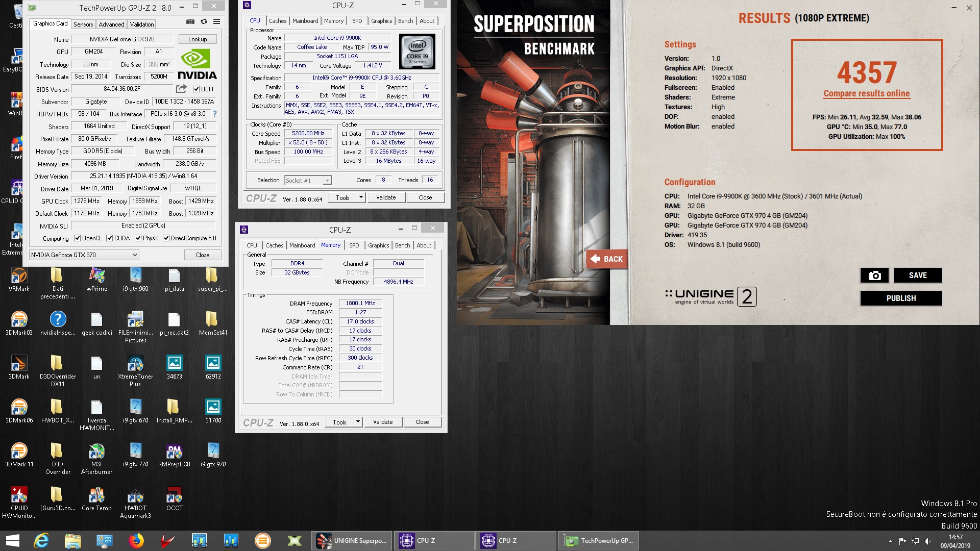980x551 pixels.
Task: Switch to the Validation tab in GPU-Z
Action: click(x=141, y=24)
